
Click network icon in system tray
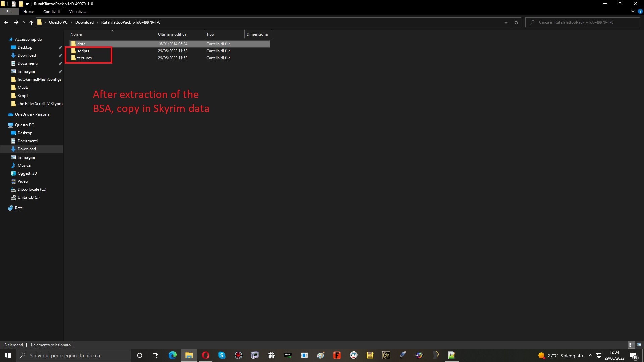[599, 355]
